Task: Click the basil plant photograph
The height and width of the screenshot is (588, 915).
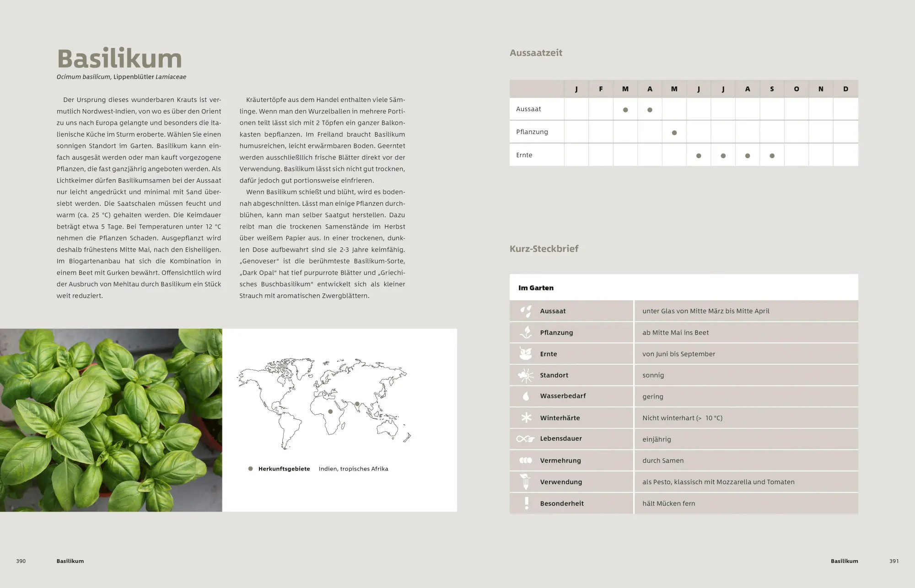Action: tap(111, 420)
